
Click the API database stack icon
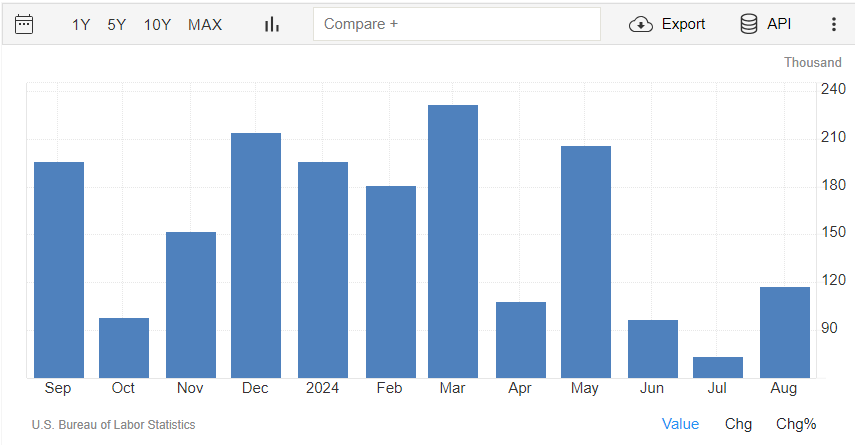(749, 25)
